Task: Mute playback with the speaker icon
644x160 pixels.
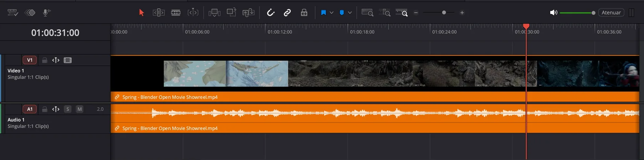Action: [553, 13]
